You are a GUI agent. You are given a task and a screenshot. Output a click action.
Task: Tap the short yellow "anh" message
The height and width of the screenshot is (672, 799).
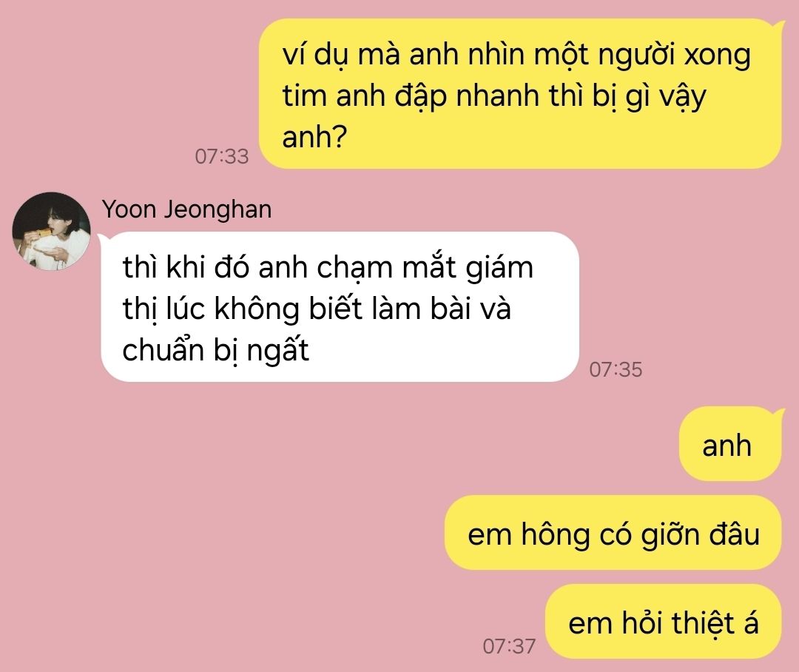pyautogui.click(x=729, y=444)
